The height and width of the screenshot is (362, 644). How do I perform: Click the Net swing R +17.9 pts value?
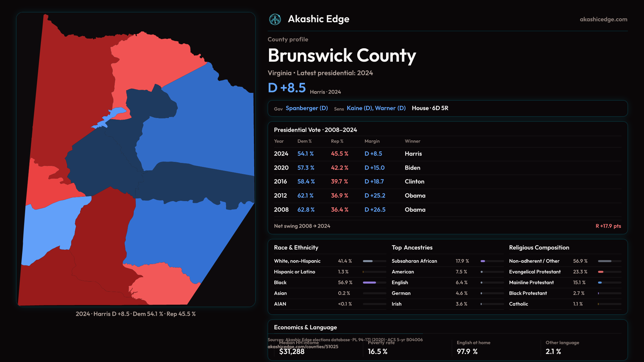[x=608, y=226]
